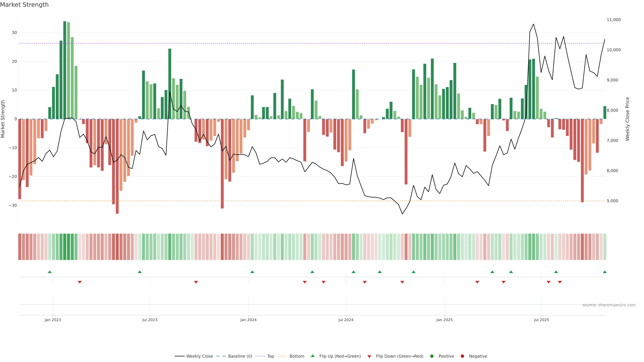The height and width of the screenshot is (362, 644).
Task: Click the dark red Negative circle in legend
Action: click(x=462, y=356)
